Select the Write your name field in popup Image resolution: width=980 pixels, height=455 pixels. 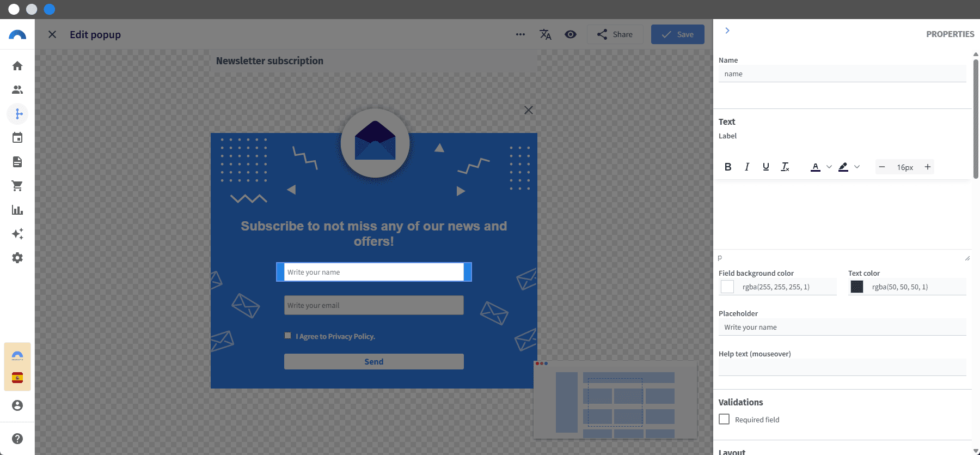[374, 272]
